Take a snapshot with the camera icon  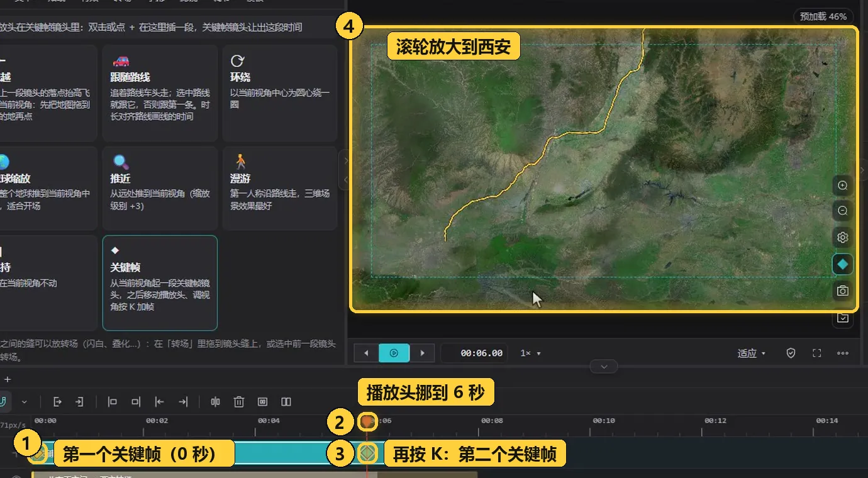point(843,291)
